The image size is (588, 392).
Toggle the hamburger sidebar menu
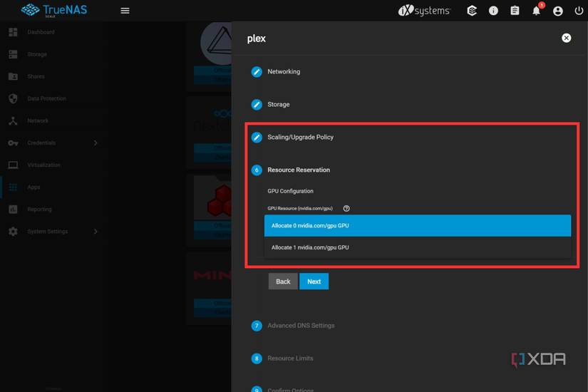tap(125, 11)
